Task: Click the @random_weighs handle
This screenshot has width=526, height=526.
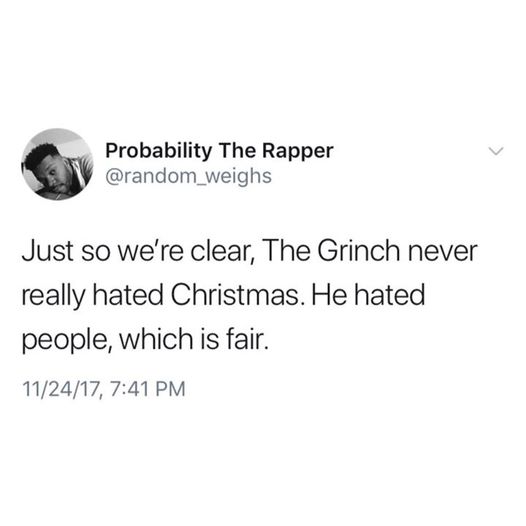Action: [x=189, y=176]
